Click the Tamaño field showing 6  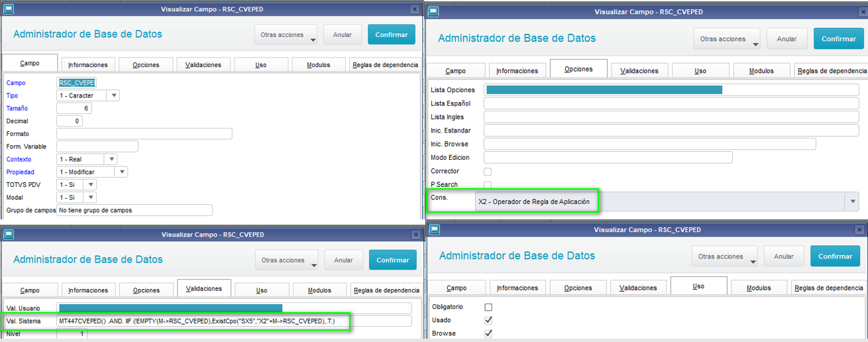[74, 108]
